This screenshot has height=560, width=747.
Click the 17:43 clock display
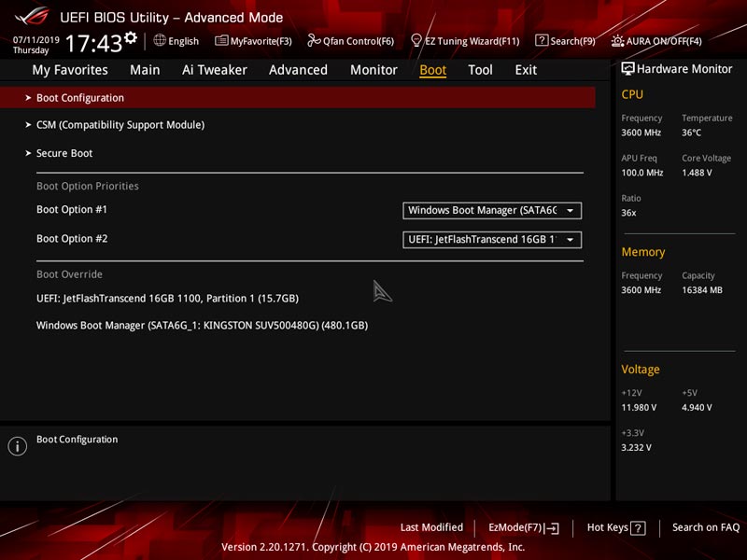[x=94, y=44]
